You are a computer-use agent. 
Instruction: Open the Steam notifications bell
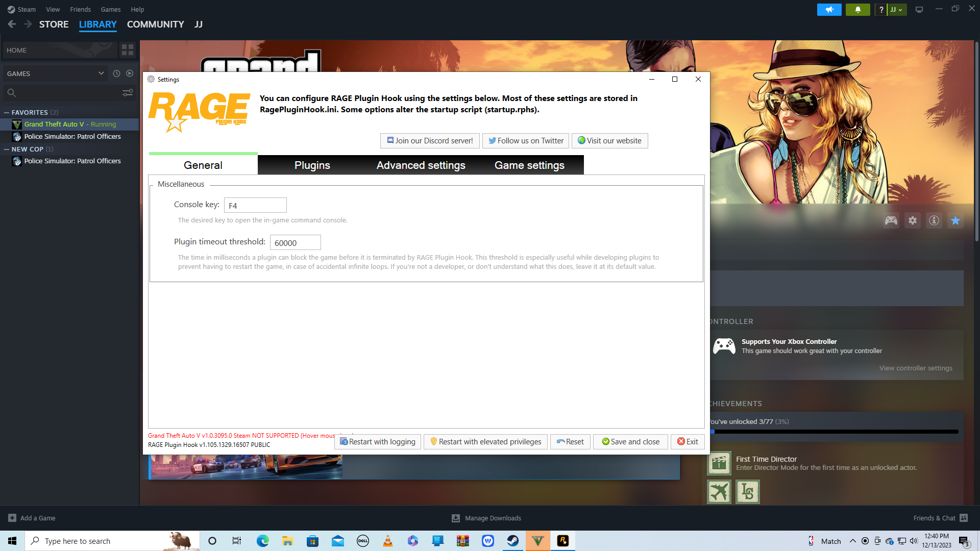point(857,10)
